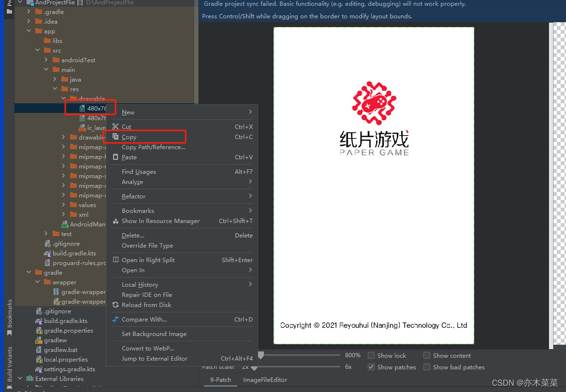
Task: Uncheck the Show patches checkbox
Action: pyautogui.click(x=371, y=367)
